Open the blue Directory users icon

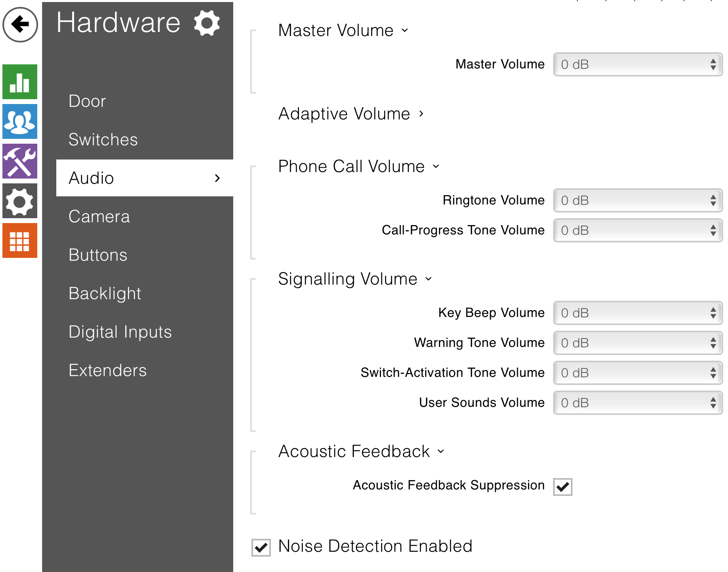(x=20, y=121)
